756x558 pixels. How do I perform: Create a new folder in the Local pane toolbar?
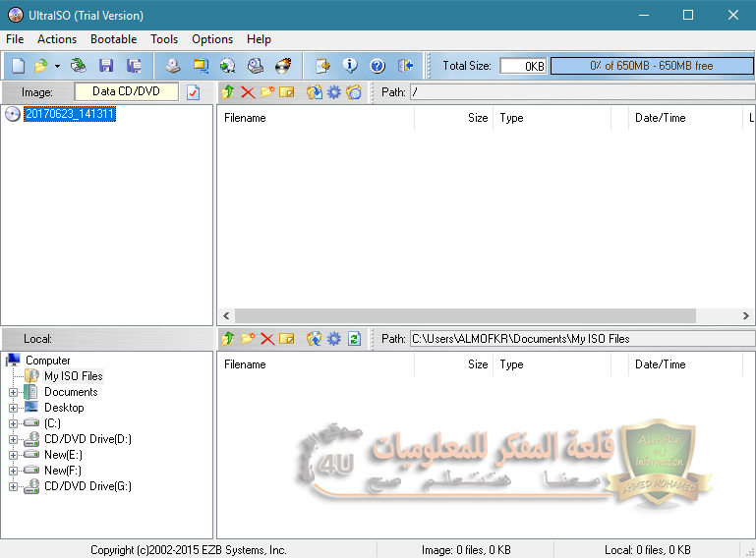tap(248, 339)
